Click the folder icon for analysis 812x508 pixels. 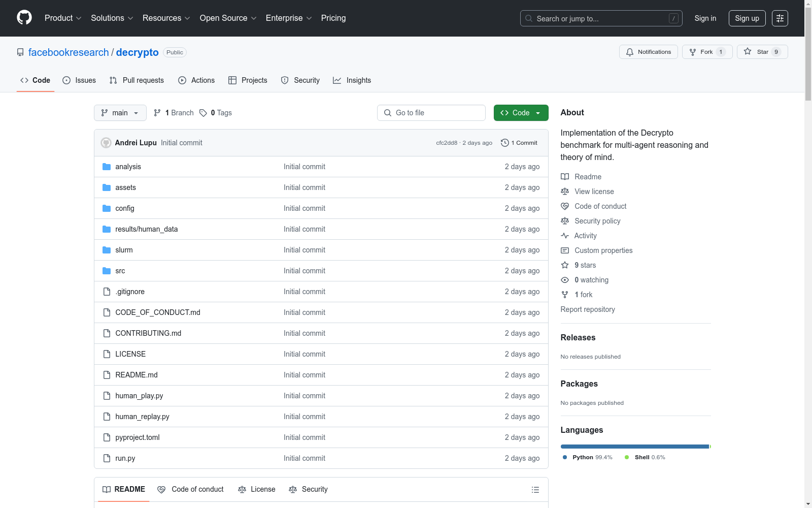pyautogui.click(x=107, y=167)
